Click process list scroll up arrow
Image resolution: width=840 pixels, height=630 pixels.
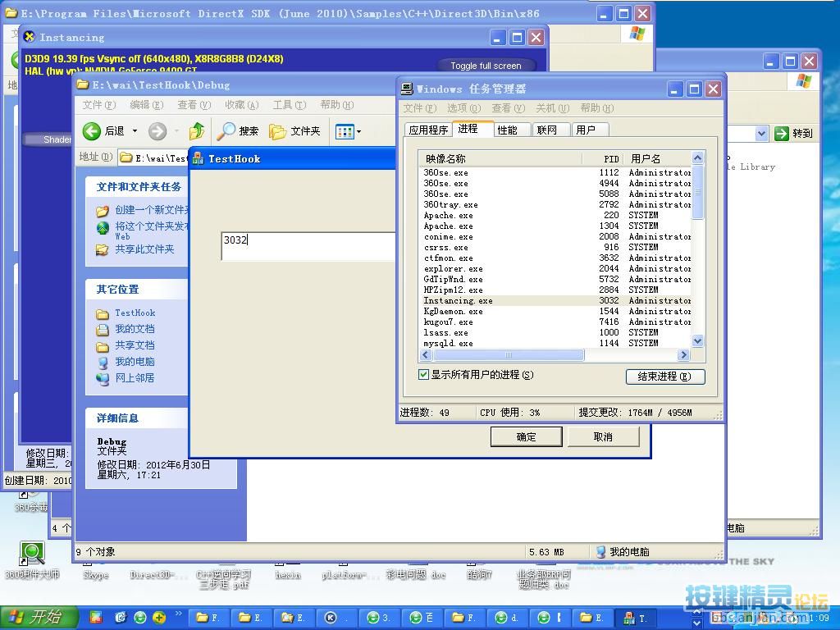click(697, 157)
